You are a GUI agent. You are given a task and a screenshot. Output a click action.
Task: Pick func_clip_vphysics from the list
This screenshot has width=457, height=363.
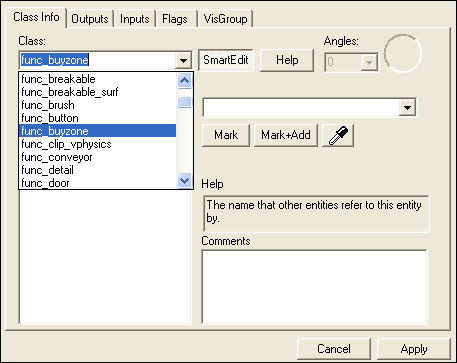(98, 144)
